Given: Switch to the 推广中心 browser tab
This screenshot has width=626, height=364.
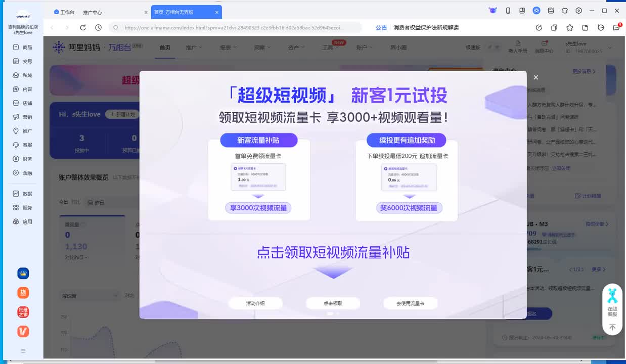Looking at the screenshot, I should [93, 12].
